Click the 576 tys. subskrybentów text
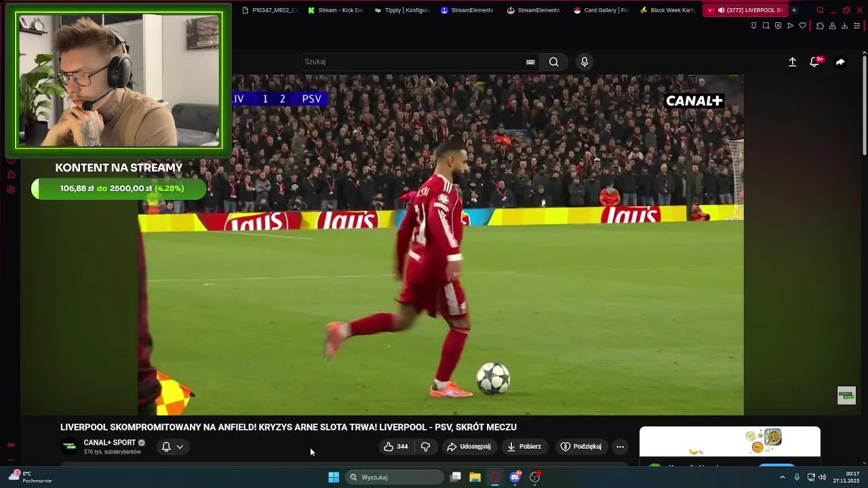 tap(113, 452)
